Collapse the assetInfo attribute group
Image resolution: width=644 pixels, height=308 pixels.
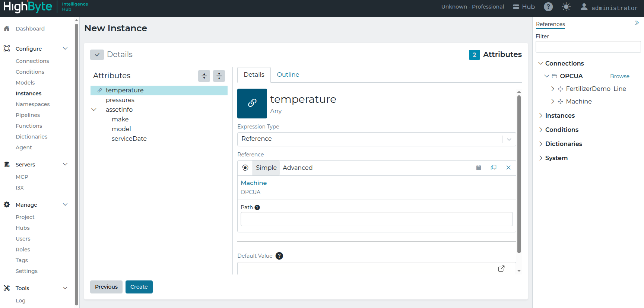pyautogui.click(x=94, y=109)
